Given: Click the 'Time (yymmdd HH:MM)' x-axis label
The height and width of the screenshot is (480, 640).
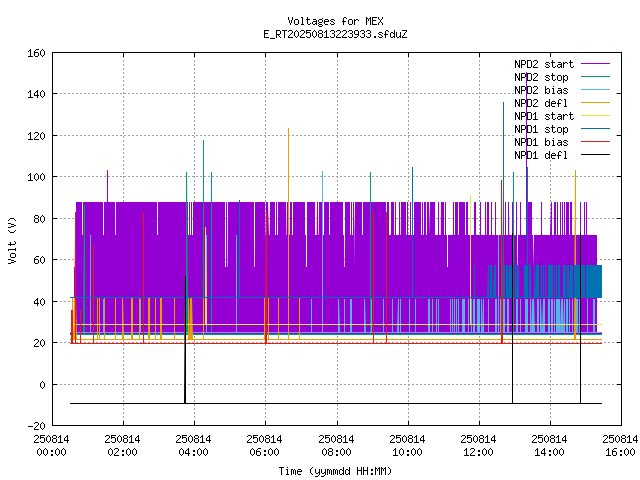Looking at the screenshot, I should (x=335, y=471).
